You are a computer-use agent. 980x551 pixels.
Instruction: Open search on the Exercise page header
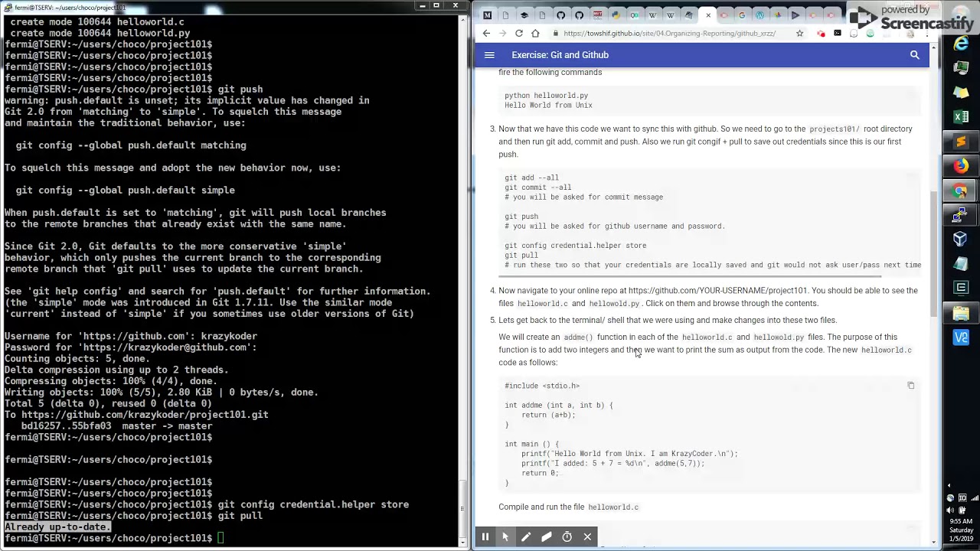click(914, 55)
